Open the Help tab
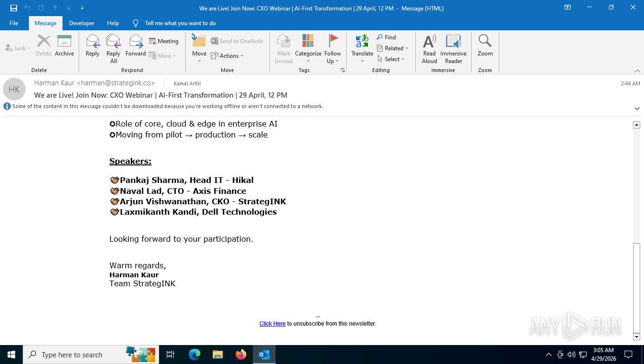This screenshot has height=364, width=644. (113, 23)
